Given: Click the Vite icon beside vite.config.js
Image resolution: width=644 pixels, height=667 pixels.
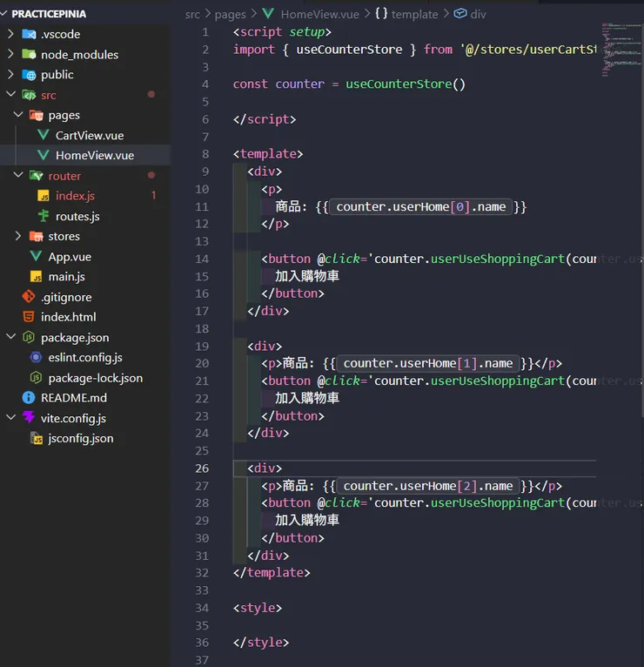Looking at the screenshot, I should 29,417.
